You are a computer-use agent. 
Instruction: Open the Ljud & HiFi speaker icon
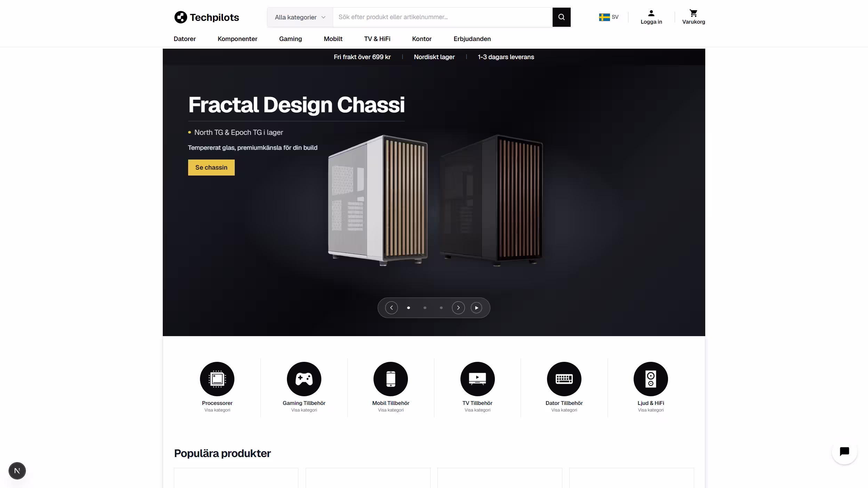[651, 379]
